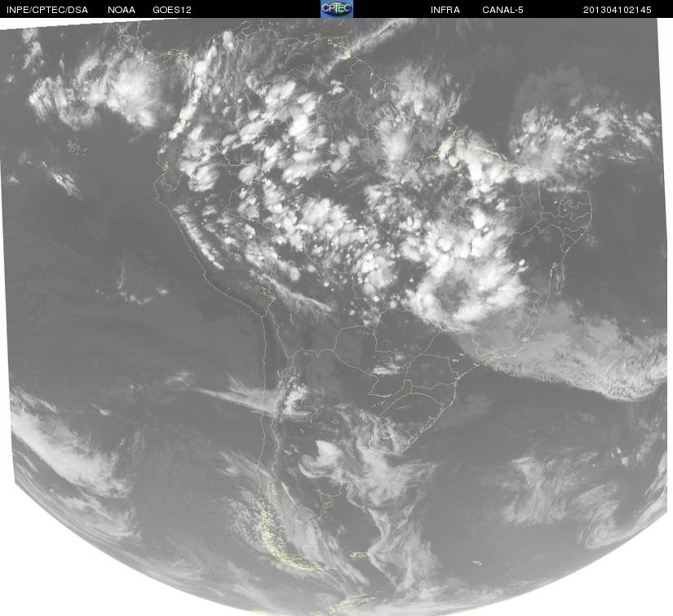673x616 pixels.
Task: Click the INFRA label in the header
Action: point(445,10)
